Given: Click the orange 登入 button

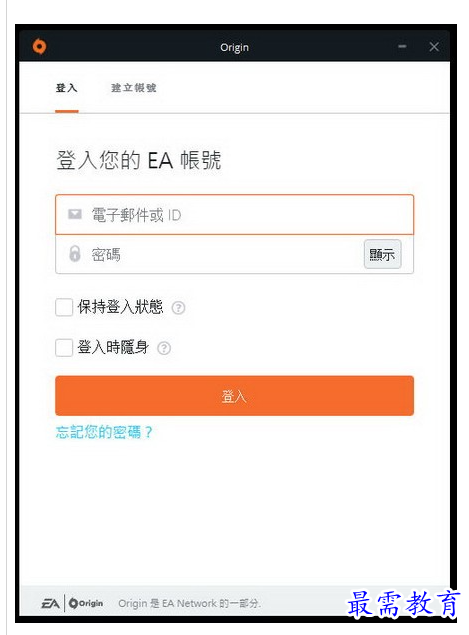Looking at the screenshot, I should pos(234,396).
